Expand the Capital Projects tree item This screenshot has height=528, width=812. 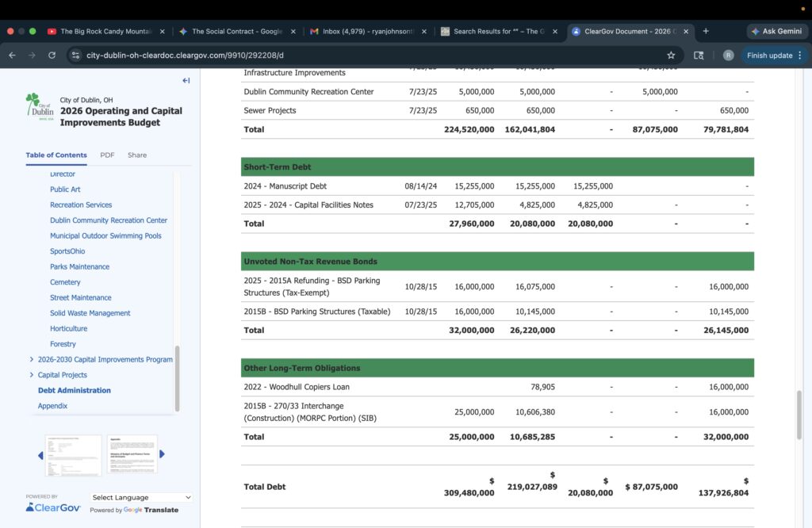click(x=31, y=375)
